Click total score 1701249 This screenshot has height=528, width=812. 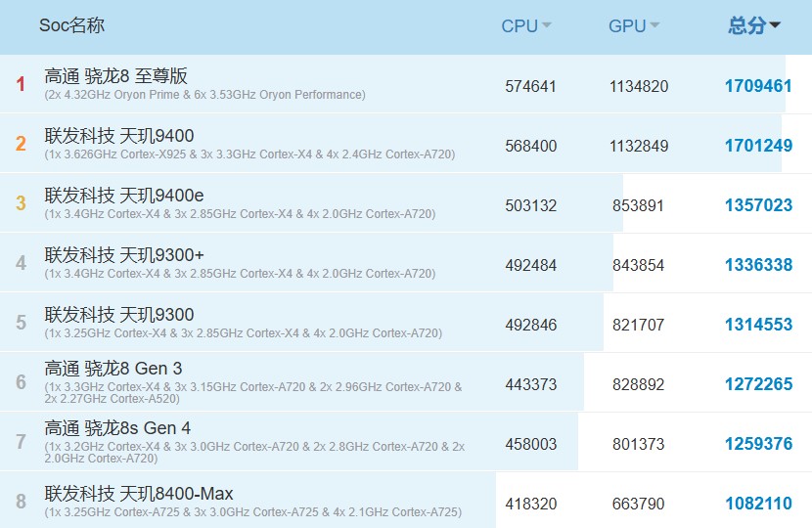click(758, 146)
